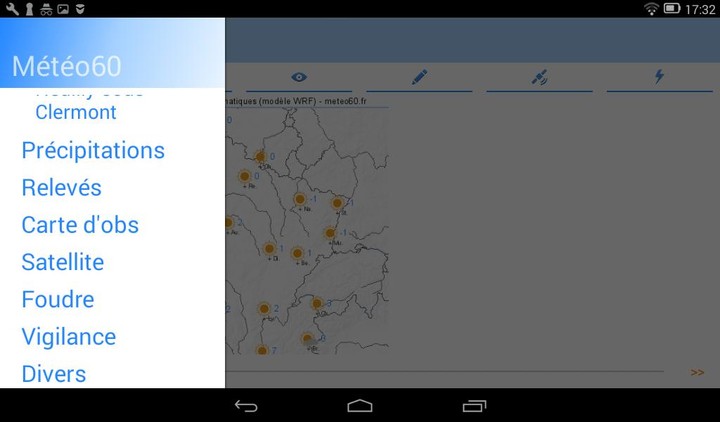Tap the weather map thumbnail

[307, 230]
